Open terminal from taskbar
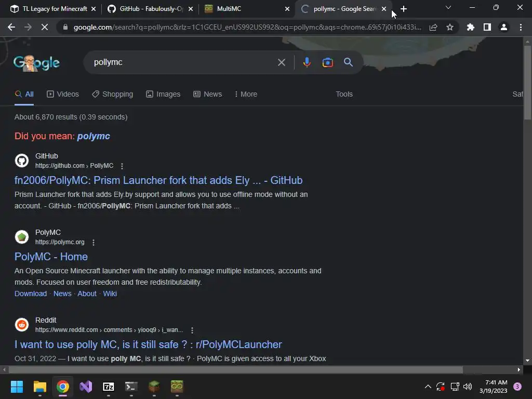This screenshot has width=532, height=399. point(131,387)
